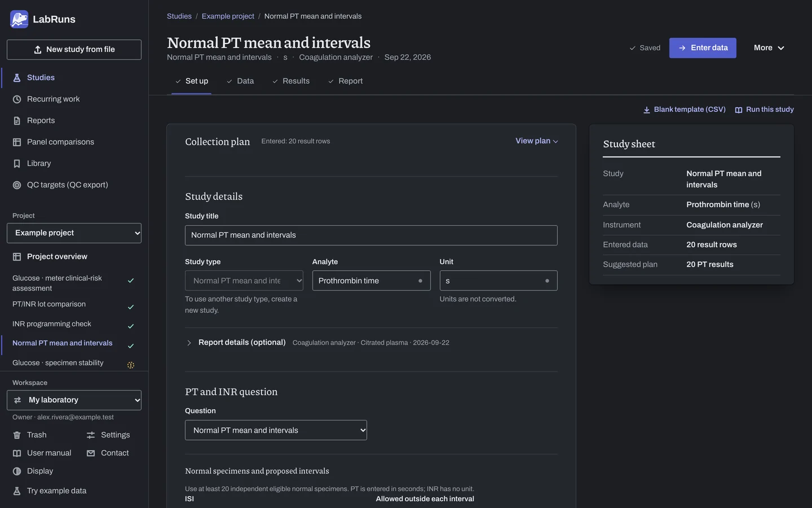Click the Enter data button

pyautogui.click(x=703, y=48)
